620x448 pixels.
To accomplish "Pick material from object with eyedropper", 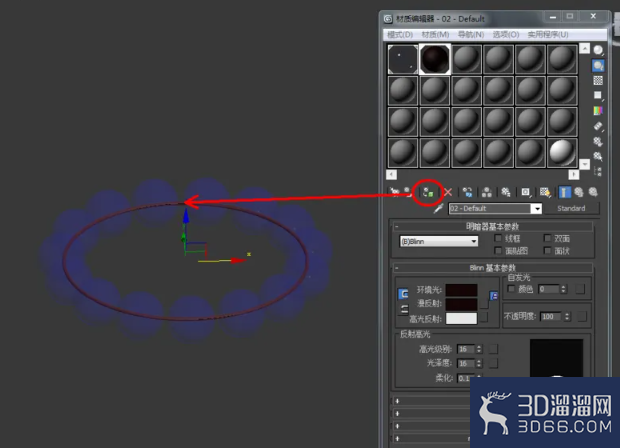I will [x=439, y=208].
